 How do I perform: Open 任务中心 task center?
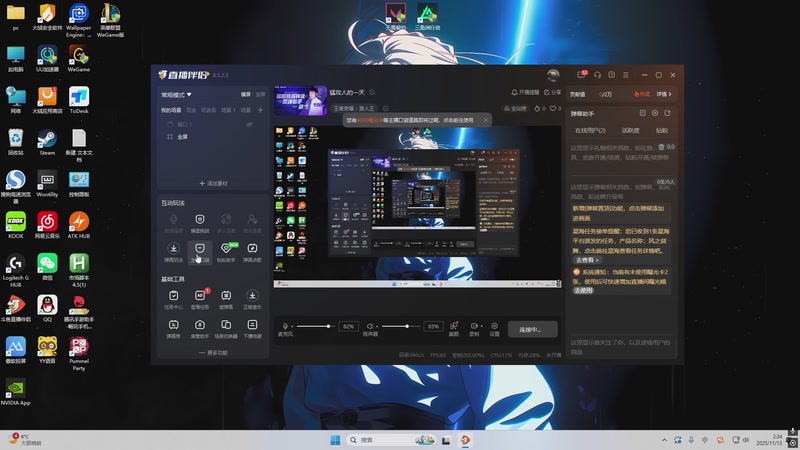pos(173,299)
